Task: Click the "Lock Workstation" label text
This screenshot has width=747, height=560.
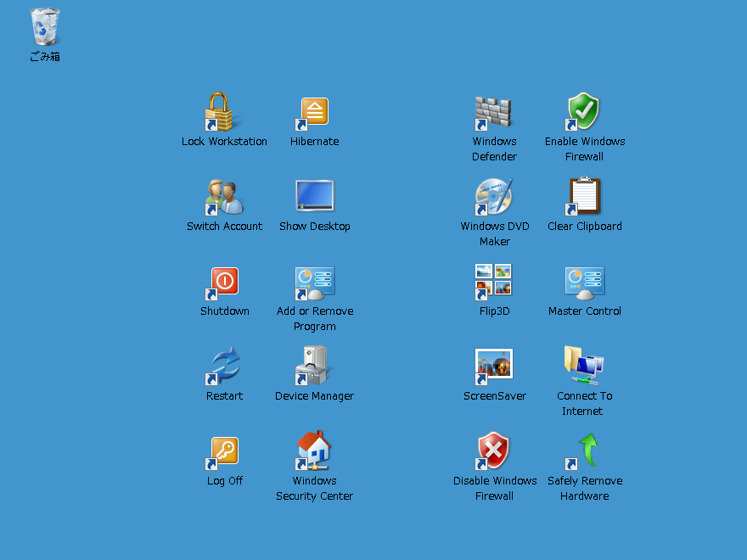Action: (224, 142)
